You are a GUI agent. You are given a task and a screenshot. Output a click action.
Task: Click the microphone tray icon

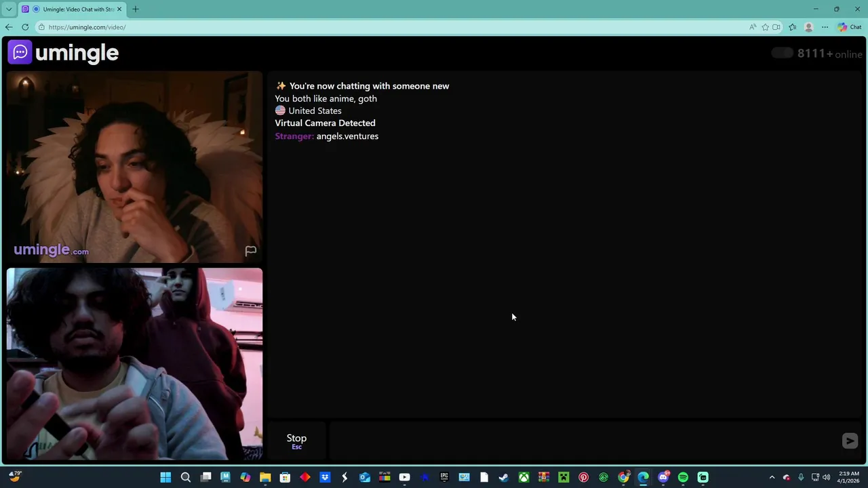click(x=801, y=477)
